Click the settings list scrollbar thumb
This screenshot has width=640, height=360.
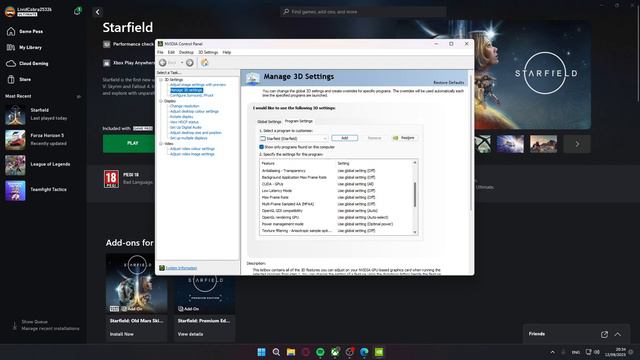tap(415, 194)
